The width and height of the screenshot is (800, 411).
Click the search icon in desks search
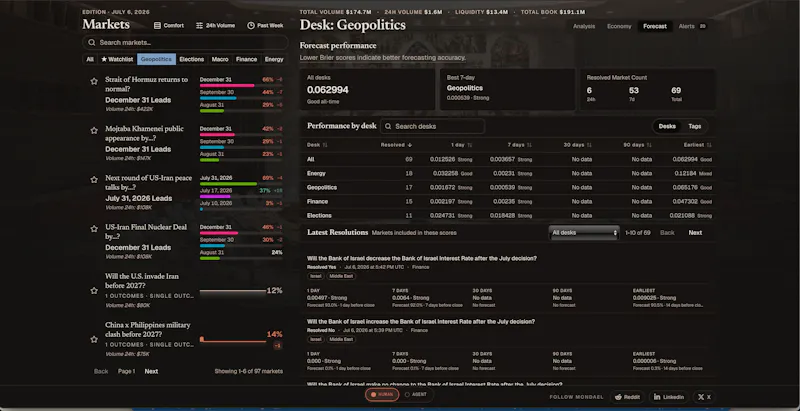388,126
